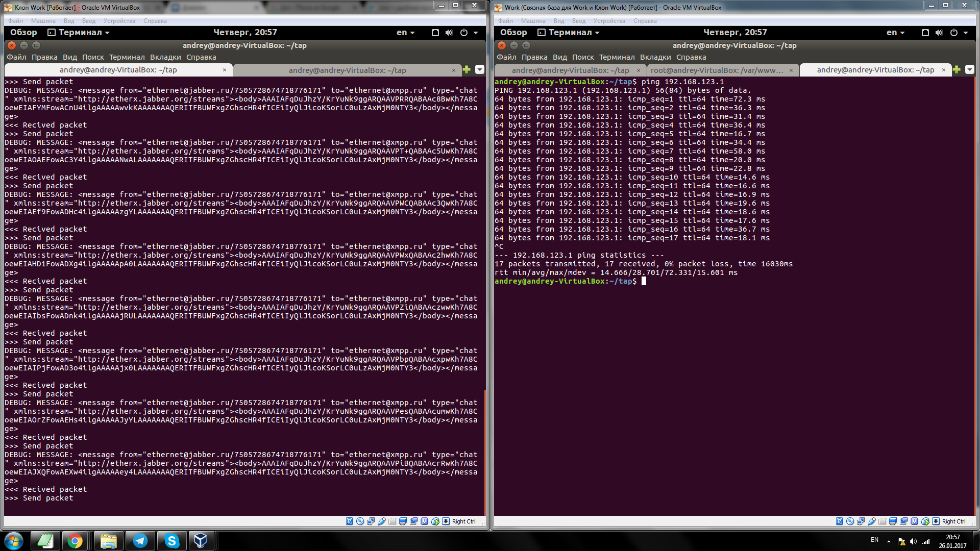Click network adapters icon in right VM status bar
The height and width of the screenshot is (551, 980).
861,521
